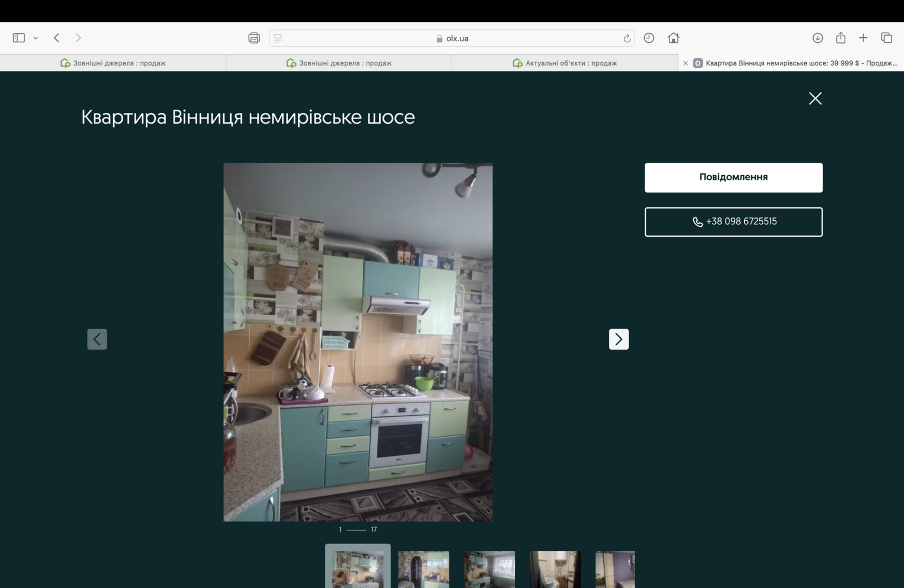Call the +38 098 6725515 number button

click(x=733, y=222)
